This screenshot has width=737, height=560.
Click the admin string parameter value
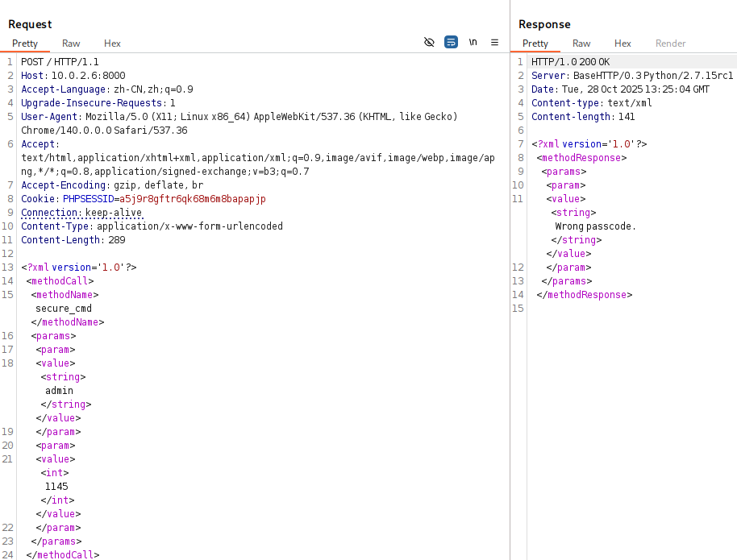pyautogui.click(x=59, y=390)
